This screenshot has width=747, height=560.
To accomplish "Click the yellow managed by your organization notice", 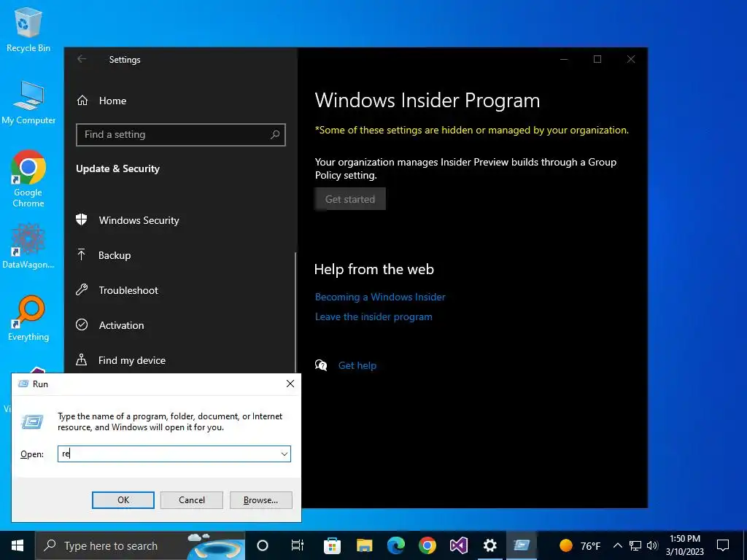I will pyautogui.click(x=472, y=130).
